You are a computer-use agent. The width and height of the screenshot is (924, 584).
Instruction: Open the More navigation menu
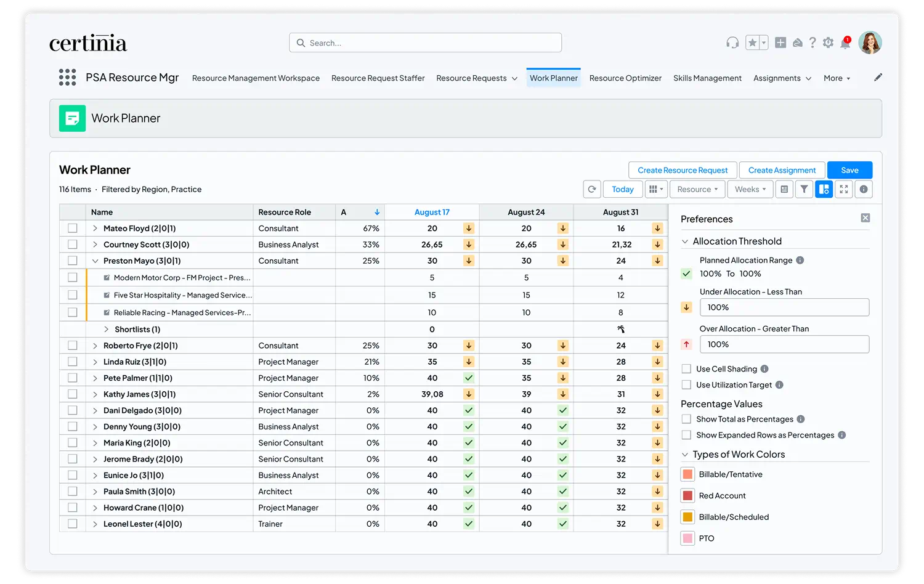(x=837, y=78)
